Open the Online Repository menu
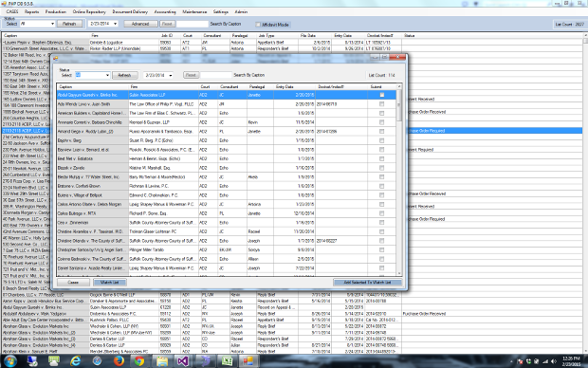Viewport: 588px width, 368px height. (x=89, y=11)
